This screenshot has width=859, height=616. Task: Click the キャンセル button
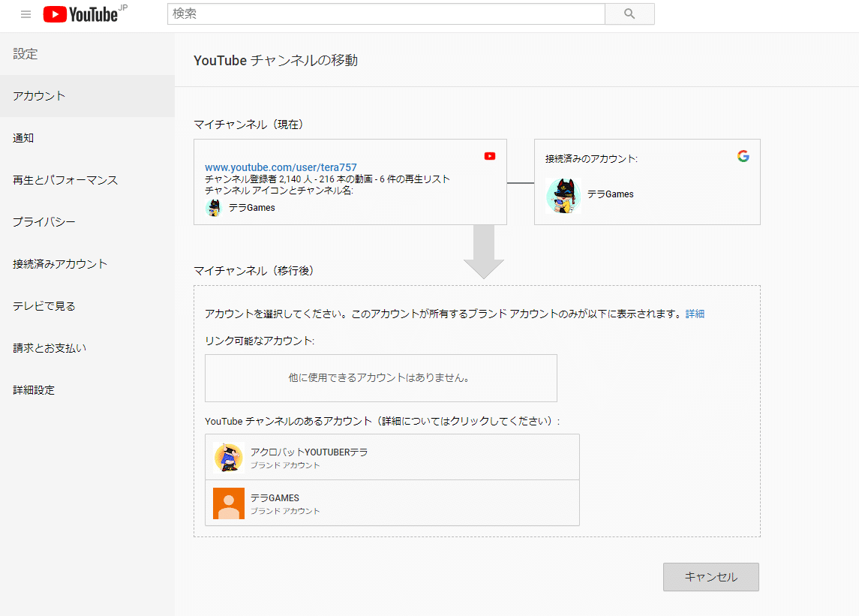[710, 577]
